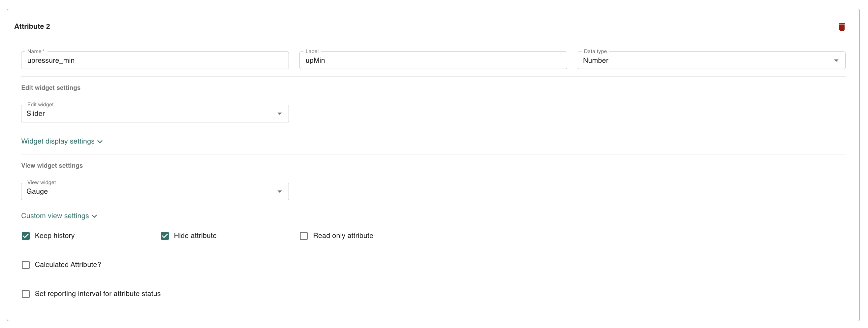Click the View widget dropdown arrow
Screen dimensions: 868x328
pos(279,192)
